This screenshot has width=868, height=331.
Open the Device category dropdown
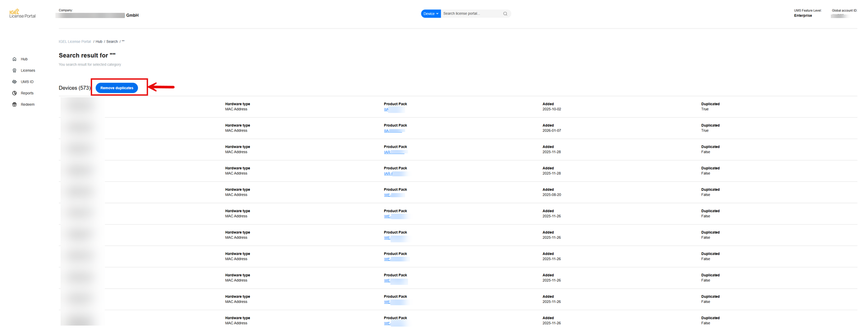[430, 14]
